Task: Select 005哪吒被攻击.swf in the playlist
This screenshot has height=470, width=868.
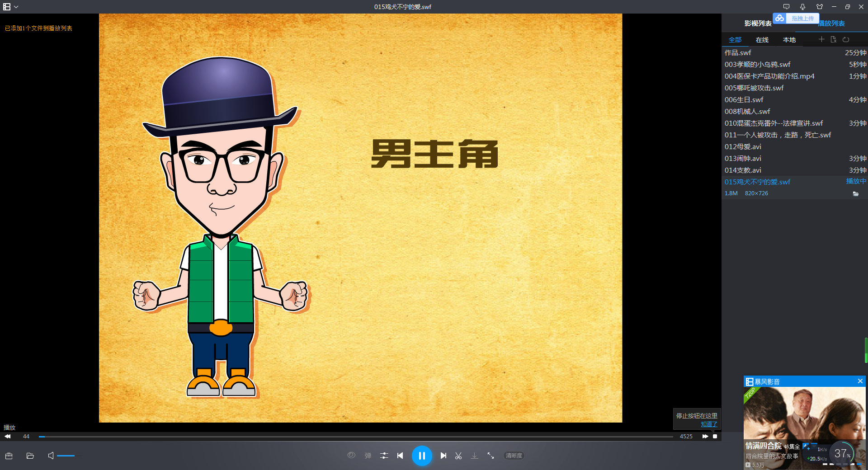Action: [x=795, y=88]
